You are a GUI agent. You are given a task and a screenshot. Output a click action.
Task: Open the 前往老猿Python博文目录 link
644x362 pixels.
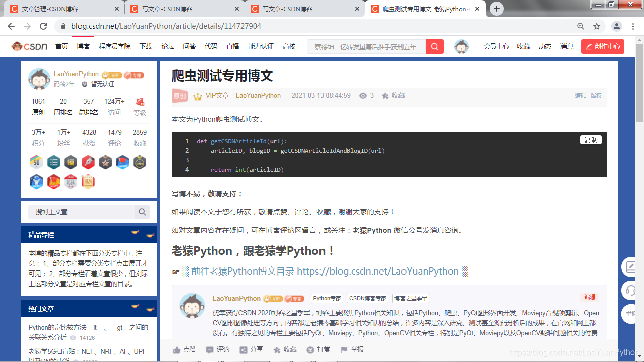pos(325,271)
